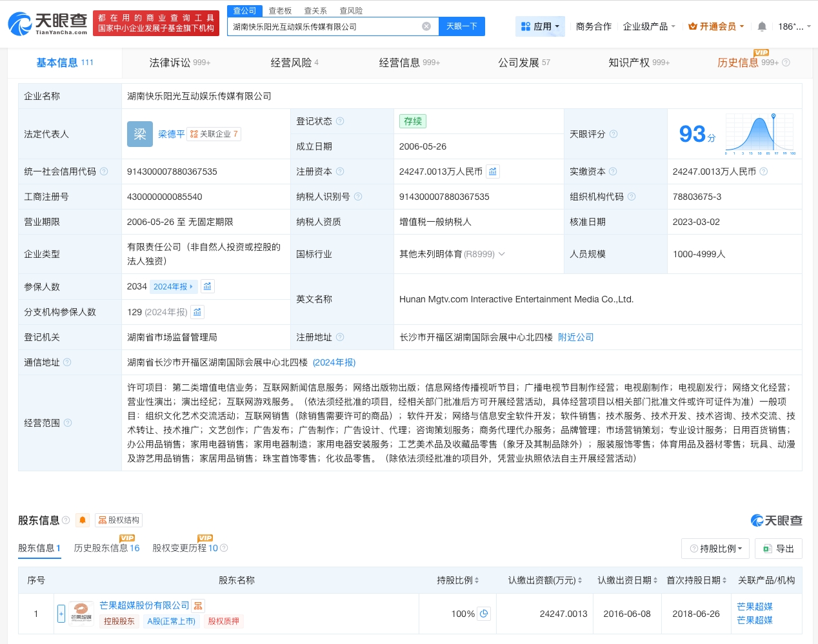Open the 开通会员 dropdown
818x644 pixels.
(716, 26)
